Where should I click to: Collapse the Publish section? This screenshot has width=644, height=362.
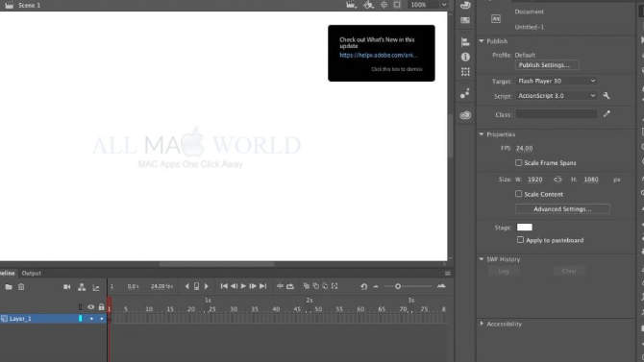[482, 41]
